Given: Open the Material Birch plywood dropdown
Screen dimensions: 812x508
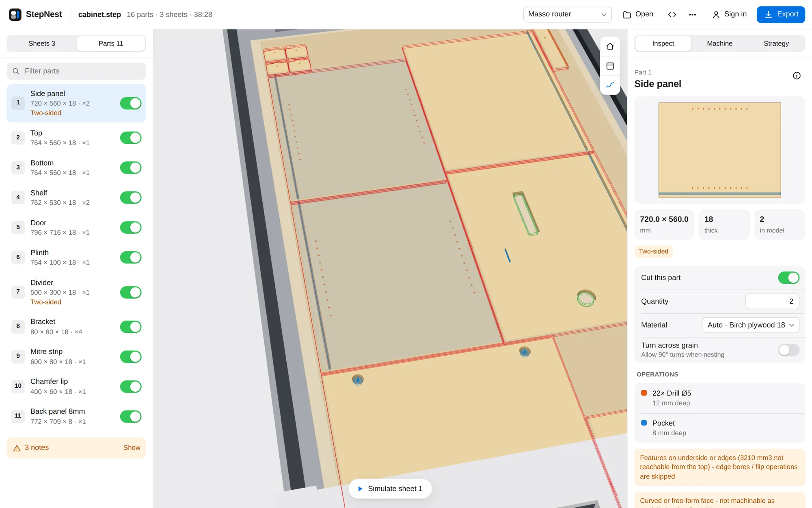Looking at the screenshot, I should point(751,325).
